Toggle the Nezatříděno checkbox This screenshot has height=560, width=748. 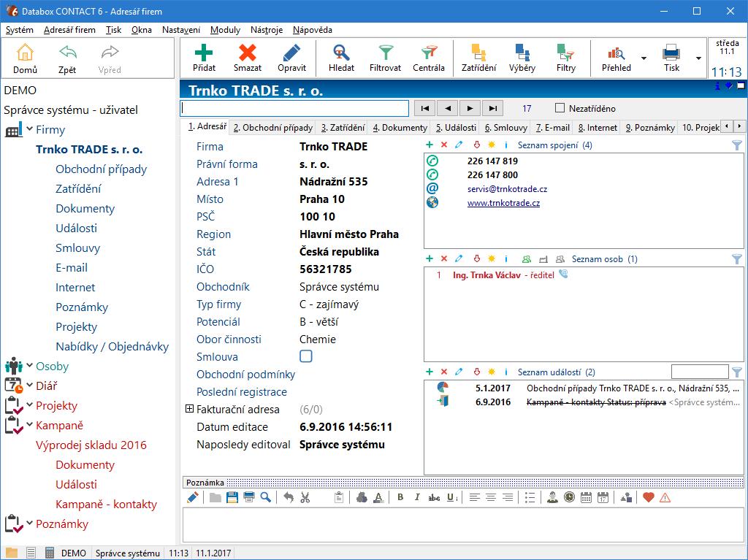click(x=560, y=108)
